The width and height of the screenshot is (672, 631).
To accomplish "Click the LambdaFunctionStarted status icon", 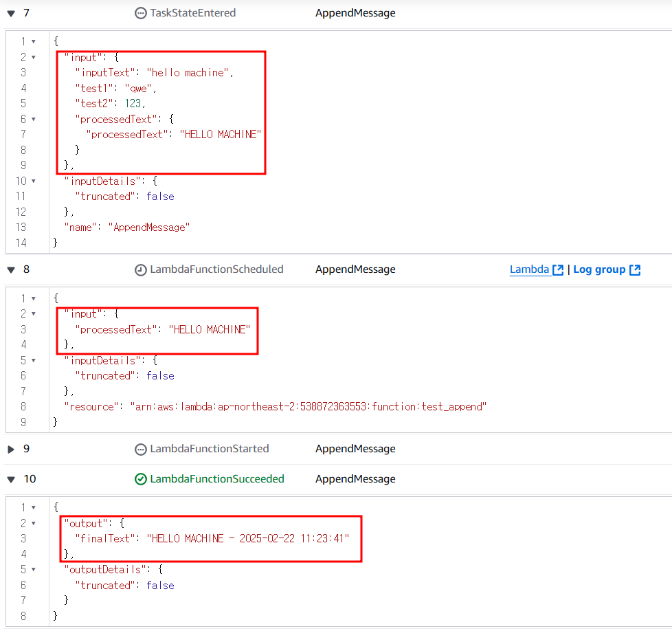I will 141,450.
